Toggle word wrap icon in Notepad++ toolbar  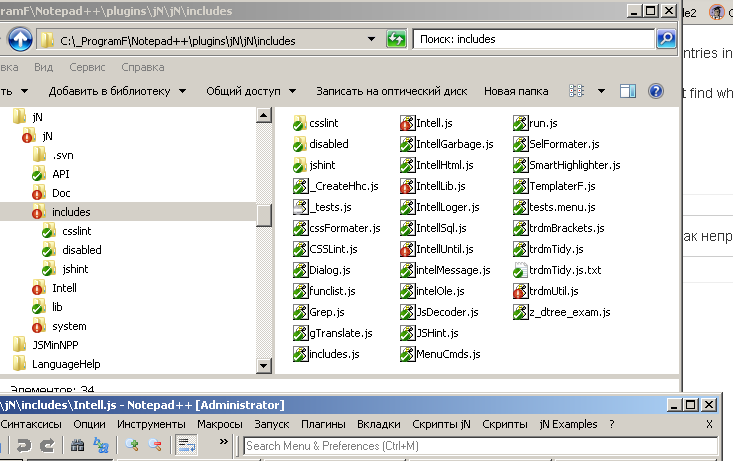pyautogui.click(x=187, y=445)
